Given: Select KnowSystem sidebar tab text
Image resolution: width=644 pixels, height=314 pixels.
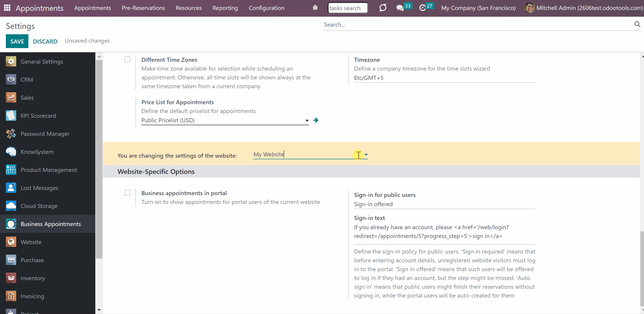Looking at the screenshot, I should pyautogui.click(x=37, y=152).
